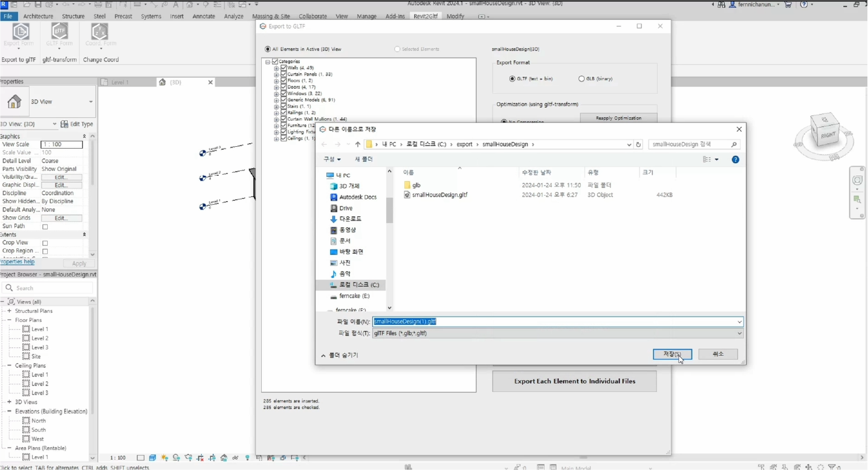The height and width of the screenshot is (470, 868).
Task: Open the 구성 organize dropdown
Action: [332, 159]
